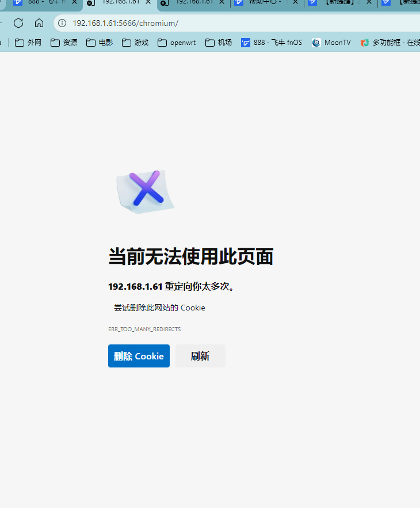Click the 尝试删除此网站的 Cookie suggestion
This screenshot has height=508, width=420.
[159, 308]
